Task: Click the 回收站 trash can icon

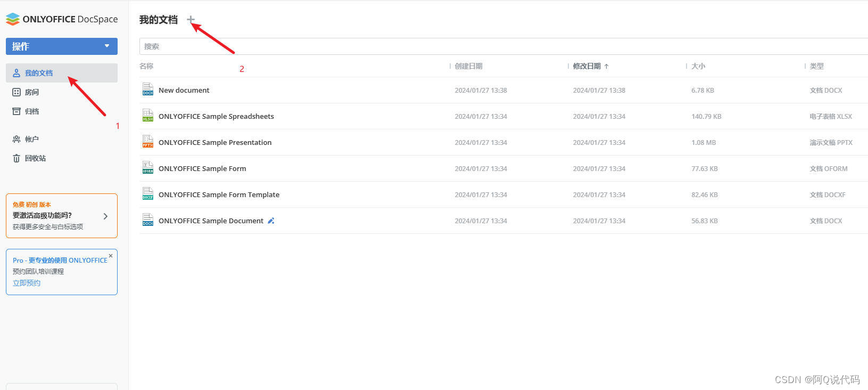Action: (16, 158)
